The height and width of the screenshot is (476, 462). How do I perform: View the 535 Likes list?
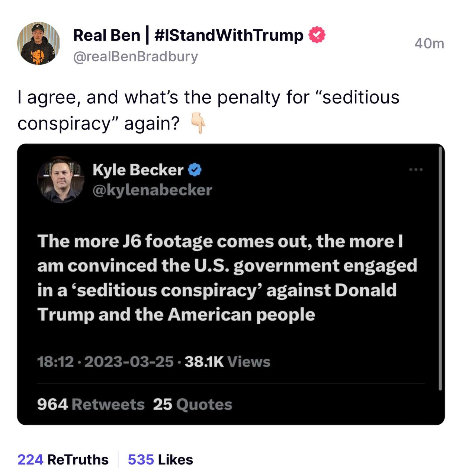coord(160,460)
